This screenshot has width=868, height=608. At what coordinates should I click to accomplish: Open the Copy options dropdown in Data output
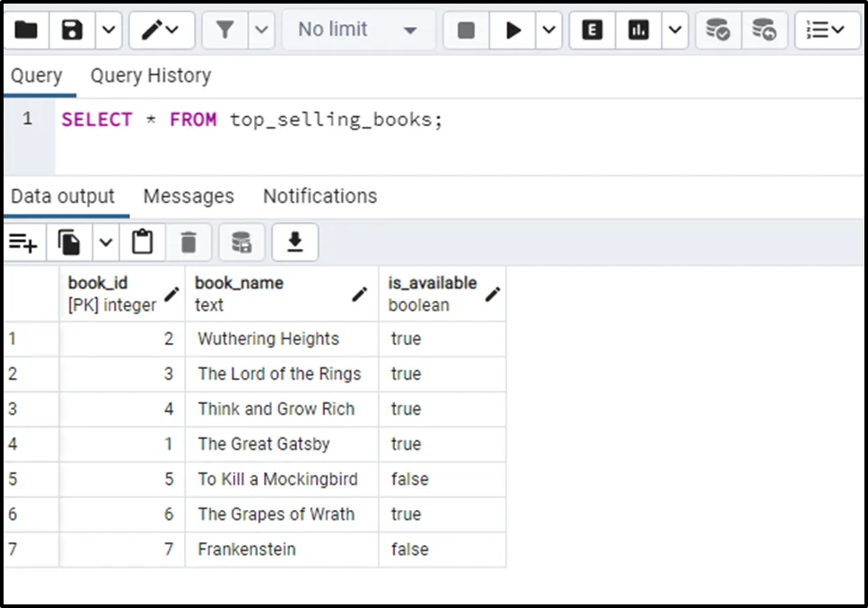(106, 242)
